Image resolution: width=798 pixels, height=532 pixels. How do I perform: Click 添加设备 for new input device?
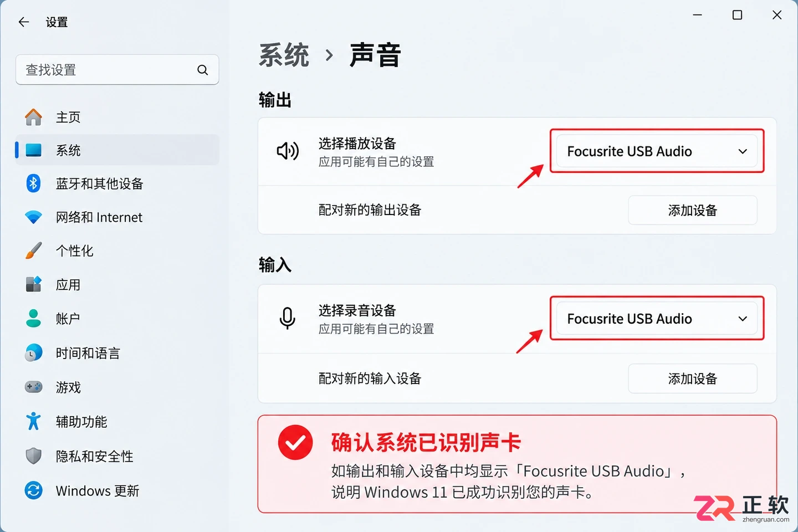[693, 378]
